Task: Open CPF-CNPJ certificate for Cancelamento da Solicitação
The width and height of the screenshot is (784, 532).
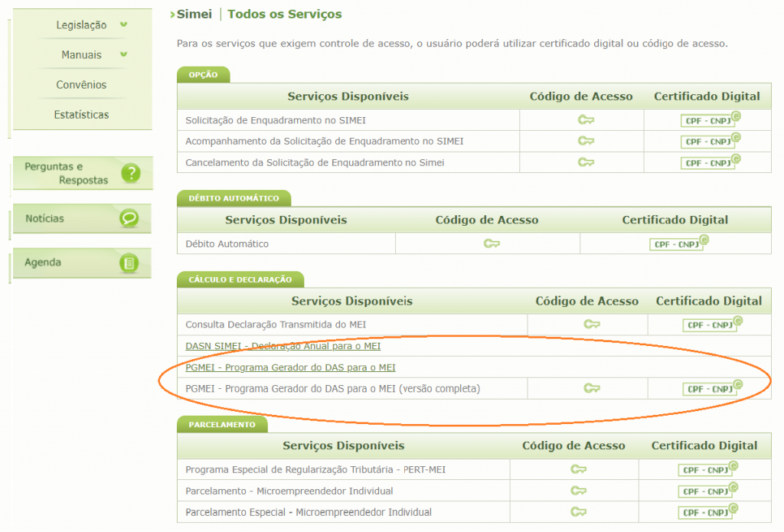Action: tap(710, 162)
